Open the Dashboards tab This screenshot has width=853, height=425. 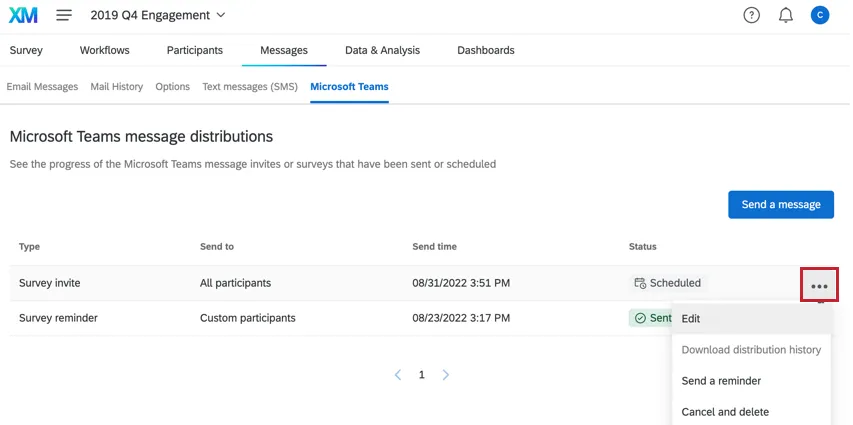486,50
